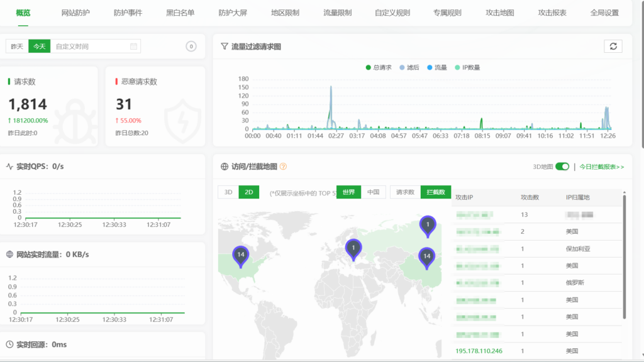
Task: Show 请求数 on the map
Action: point(405,192)
